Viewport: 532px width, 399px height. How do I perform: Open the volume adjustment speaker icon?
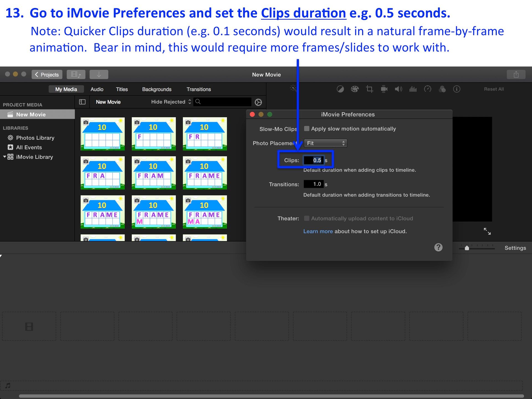tap(398, 89)
